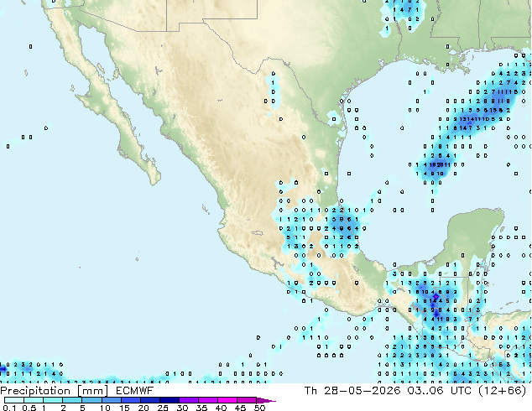Click the '15' legend value
This screenshot has height=411, width=532.
(124, 408)
